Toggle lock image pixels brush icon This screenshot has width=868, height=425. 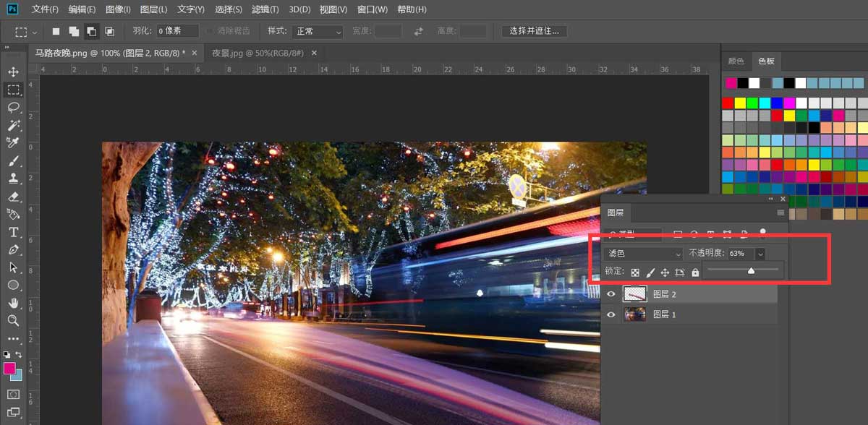[650, 272]
